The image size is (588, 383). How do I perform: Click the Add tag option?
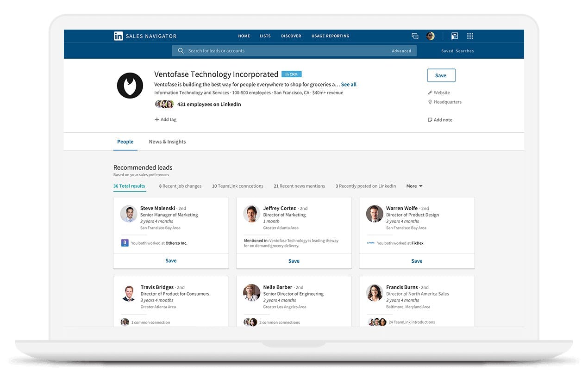click(x=165, y=119)
